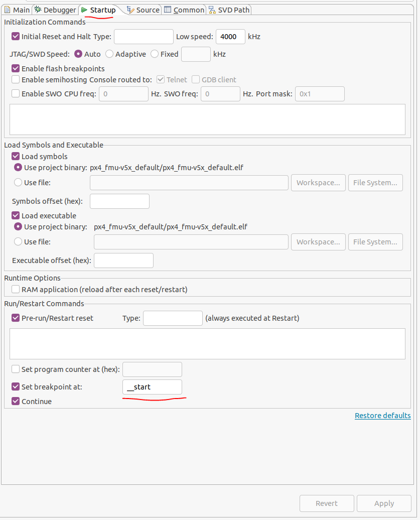Click the Restore defaults link

point(382,416)
